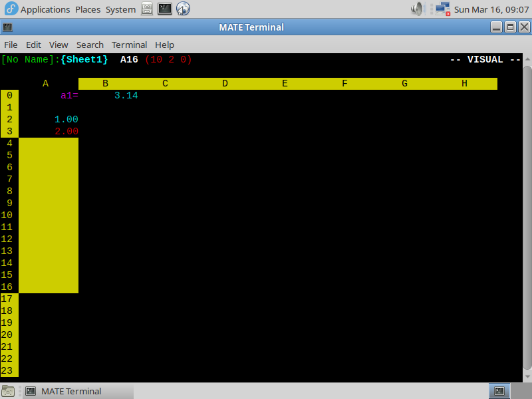The image size is (532, 399).
Task: Open the Places menu
Action: click(88, 9)
